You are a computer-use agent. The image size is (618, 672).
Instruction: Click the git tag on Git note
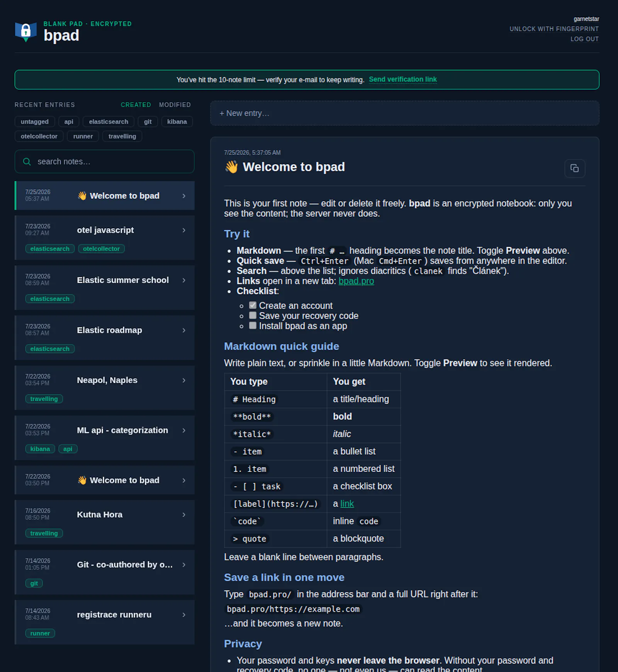point(34,583)
